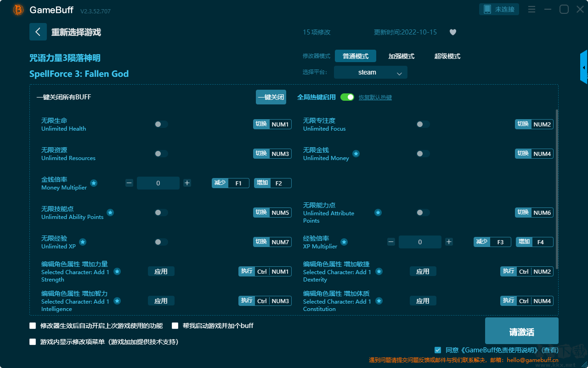The width and height of the screenshot is (588, 368).
Task: Select 加强模式 tab
Action: [401, 56]
